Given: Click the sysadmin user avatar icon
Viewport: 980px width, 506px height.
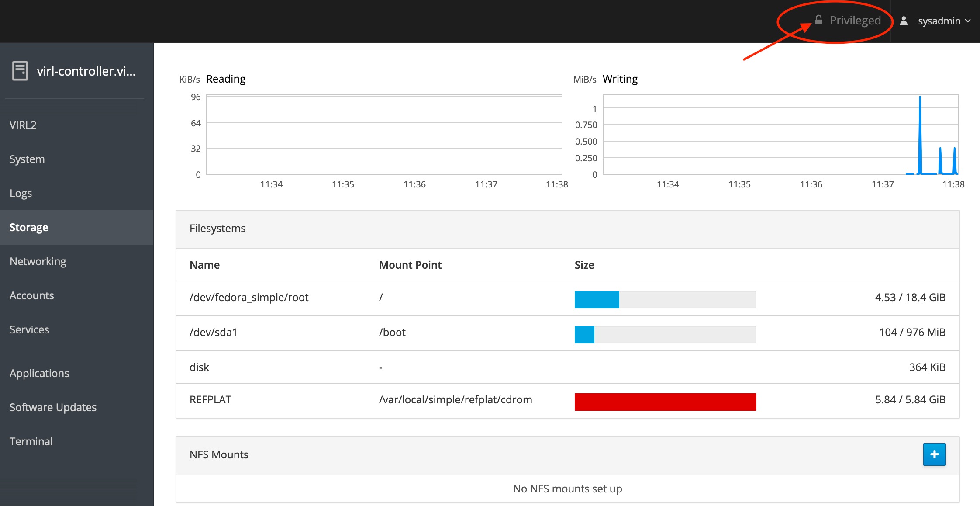Looking at the screenshot, I should pos(904,21).
